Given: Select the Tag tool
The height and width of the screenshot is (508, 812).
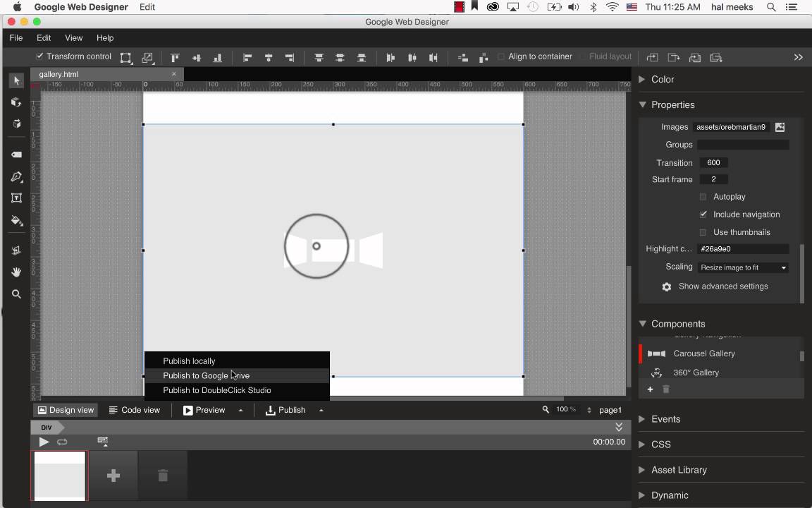Looking at the screenshot, I should (x=16, y=155).
